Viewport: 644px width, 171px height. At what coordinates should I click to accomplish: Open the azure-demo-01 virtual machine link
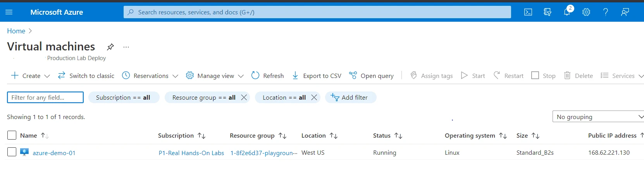54,153
